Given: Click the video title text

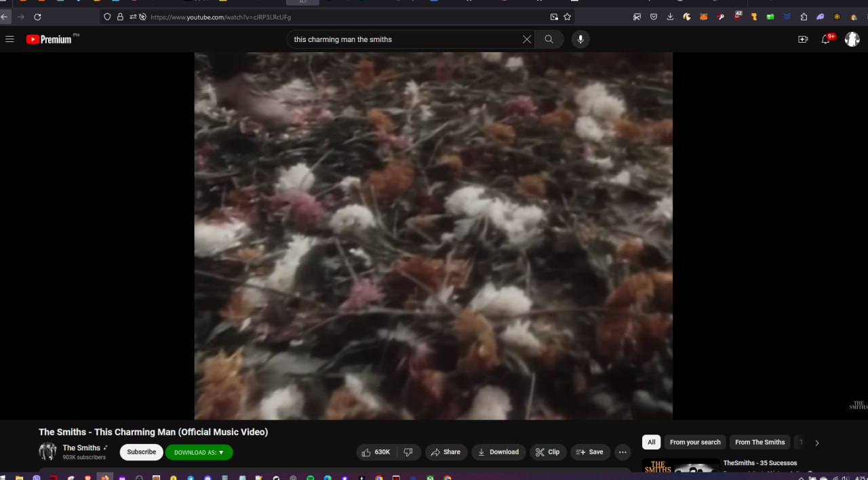Looking at the screenshot, I should 153,432.
